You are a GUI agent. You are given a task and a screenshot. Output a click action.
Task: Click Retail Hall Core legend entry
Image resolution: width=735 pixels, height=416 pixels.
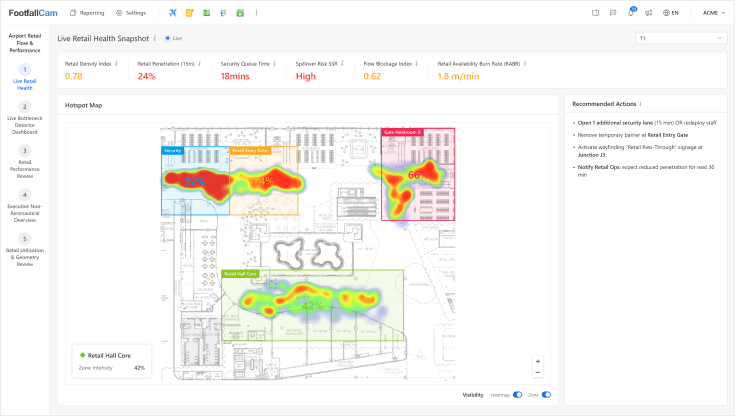tap(105, 355)
